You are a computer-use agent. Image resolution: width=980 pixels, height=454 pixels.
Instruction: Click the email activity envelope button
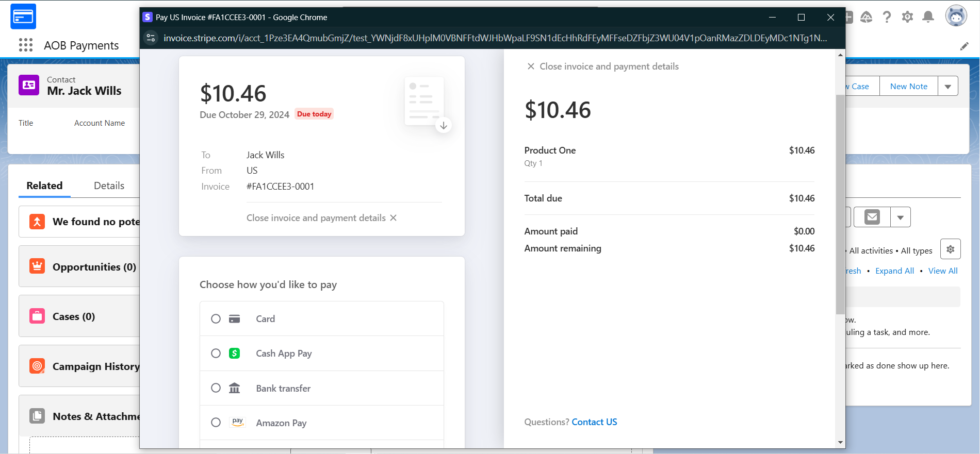(872, 217)
